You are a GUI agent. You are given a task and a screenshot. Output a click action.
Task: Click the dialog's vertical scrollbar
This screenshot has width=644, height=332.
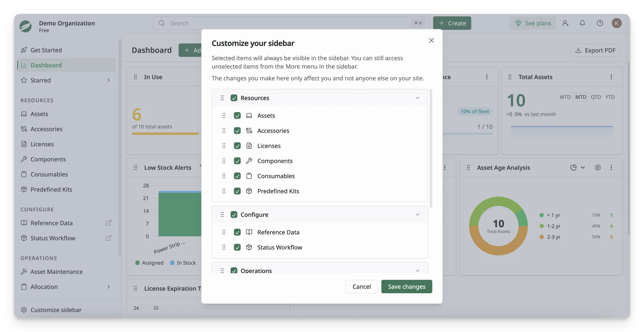pos(431,148)
